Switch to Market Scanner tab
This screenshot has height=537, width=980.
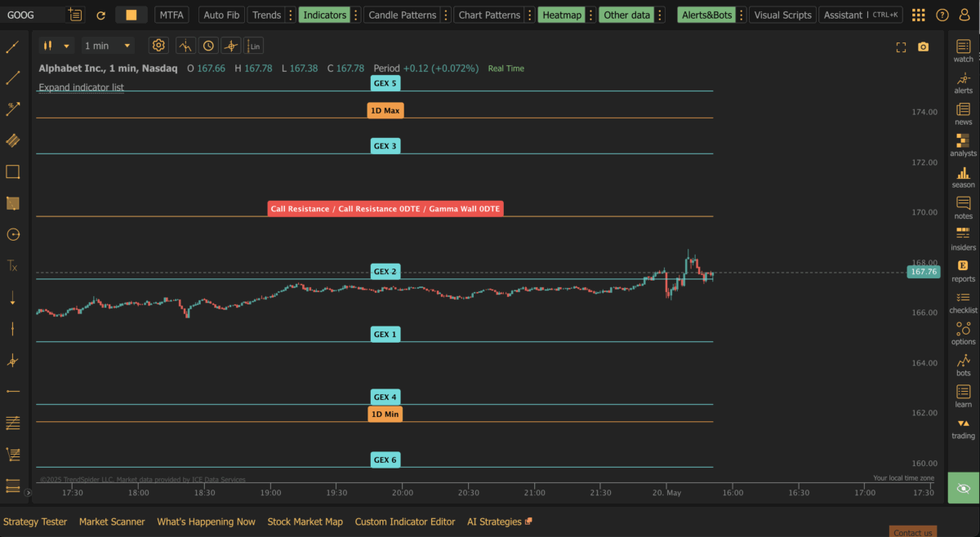[x=112, y=521]
